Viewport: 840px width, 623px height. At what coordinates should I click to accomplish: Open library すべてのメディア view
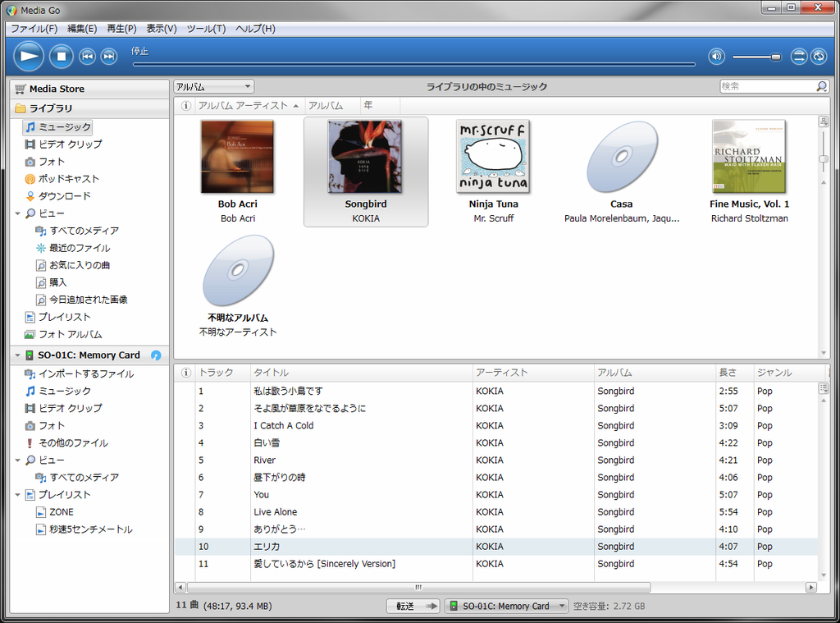[x=77, y=231]
